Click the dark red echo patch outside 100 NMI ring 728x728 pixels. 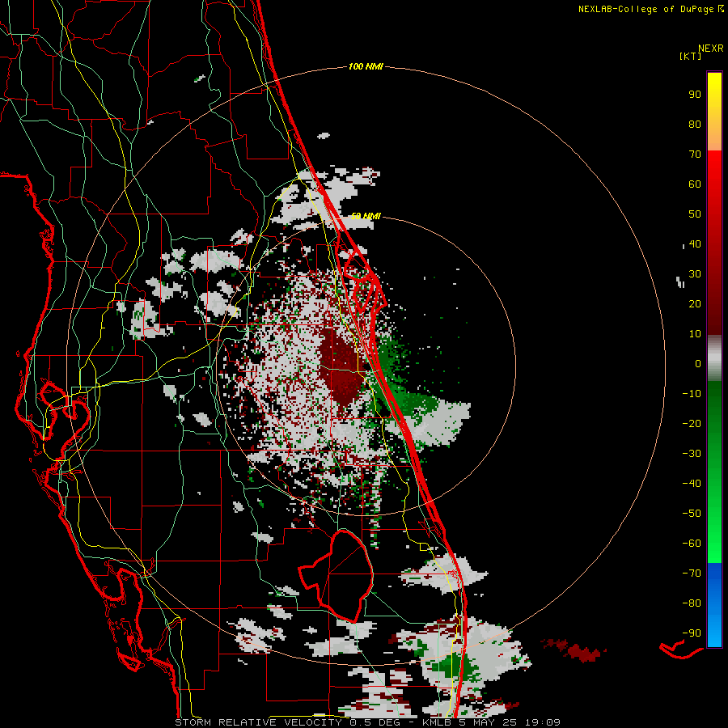(x=574, y=650)
